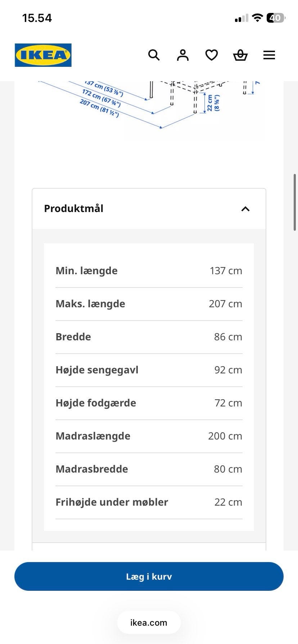The width and height of the screenshot is (298, 644).
Task: Click the Produktmål section header
Action: (149, 209)
